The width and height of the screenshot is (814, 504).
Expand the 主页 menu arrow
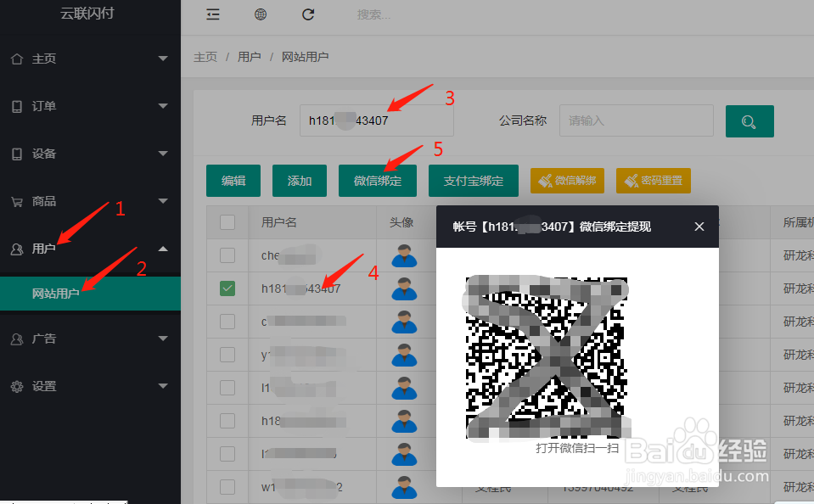pyautogui.click(x=163, y=59)
